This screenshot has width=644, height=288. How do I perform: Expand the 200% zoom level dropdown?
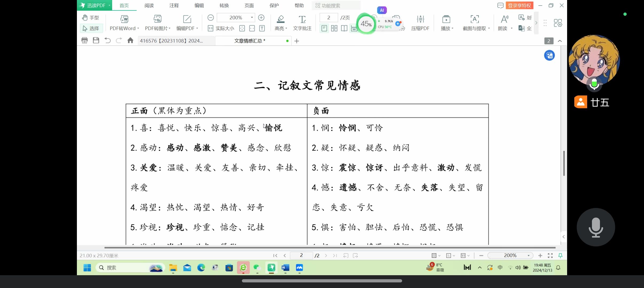[252, 18]
